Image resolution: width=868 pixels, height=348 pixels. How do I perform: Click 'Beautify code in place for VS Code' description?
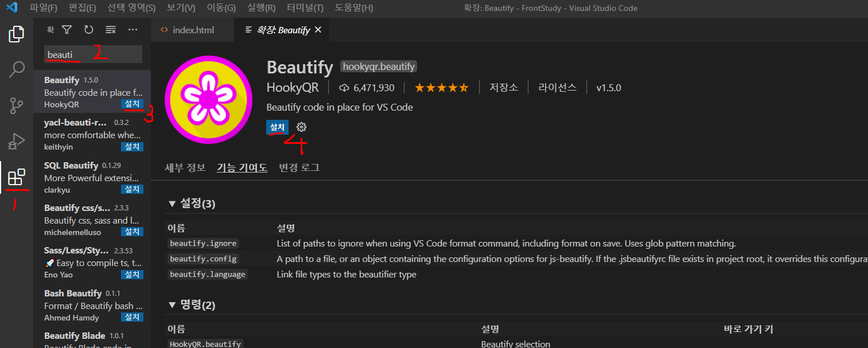[x=340, y=107]
